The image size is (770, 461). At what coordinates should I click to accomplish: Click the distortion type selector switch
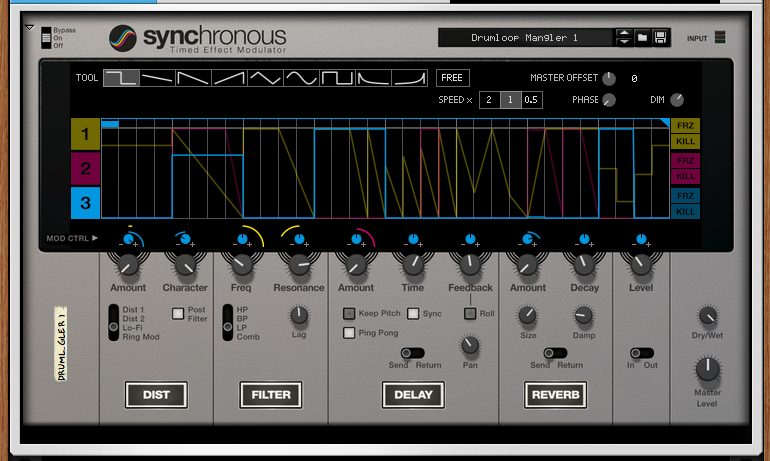(113, 323)
